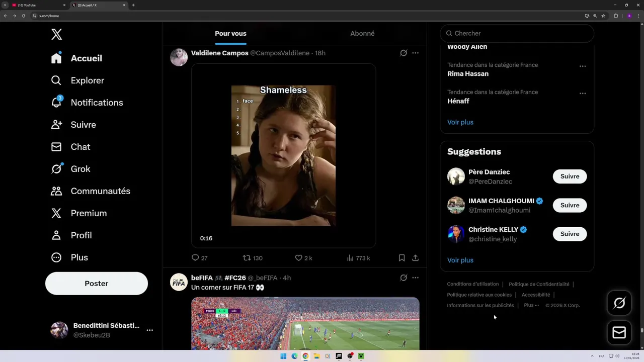Expand the footer Plus menu
This screenshot has height=362, width=644.
pyautogui.click(x=531, y=305)
